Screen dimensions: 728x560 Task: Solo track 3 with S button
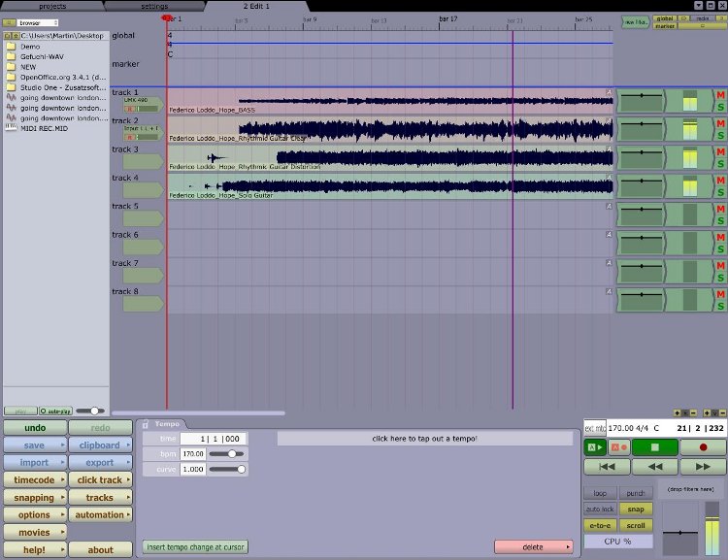point(720,164)
